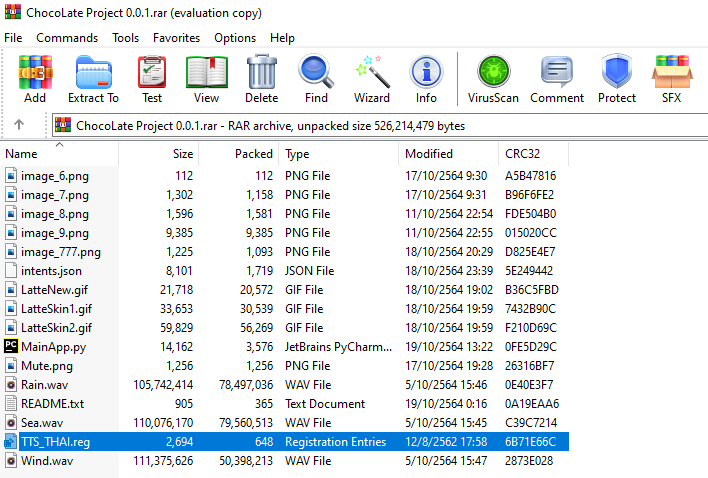The width and height of the screenshot is (708, 478).
Task: Click the 8,101 size of intents.json
Action: pyautogui.click(x=179, y=271)
